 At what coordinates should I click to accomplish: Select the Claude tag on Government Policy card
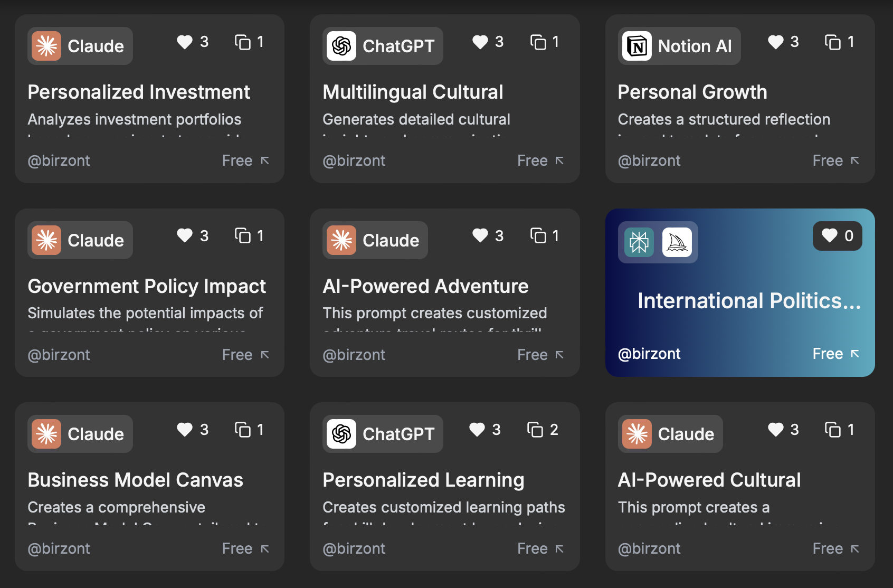[80, 240]
